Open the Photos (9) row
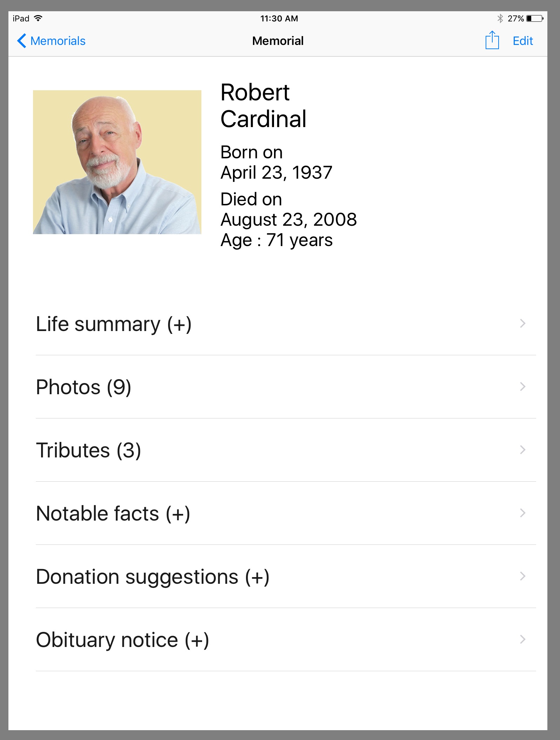This screenshot has width=560, height=740. click(x=84, y=387)
